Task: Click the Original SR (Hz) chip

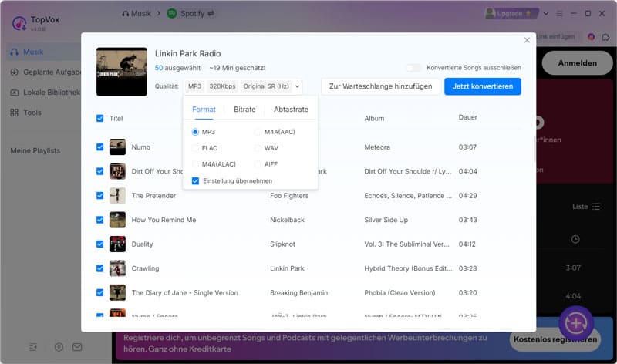Action: coord(266,86)
